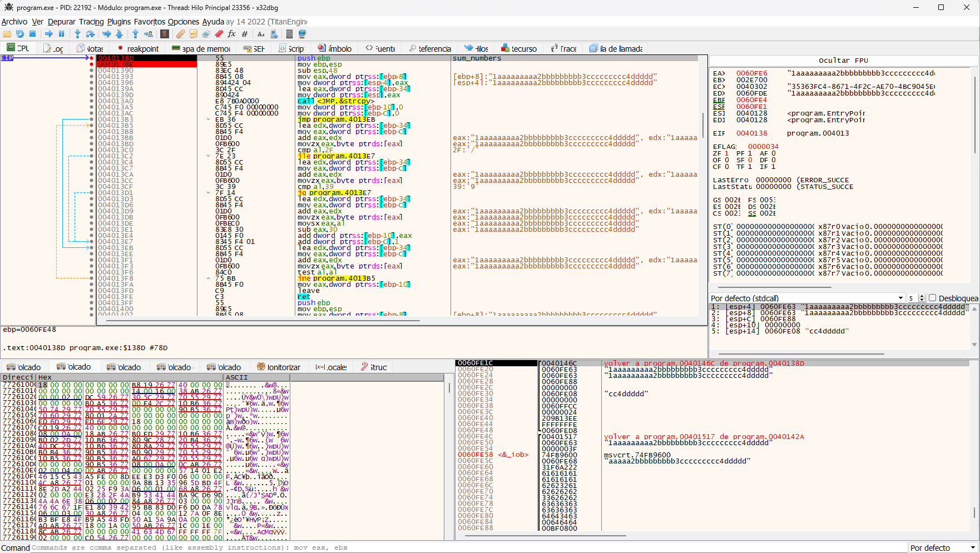The height and width of the screenshot is (553, 980).
Task: Click the step into icon
Action: pyautogui.click(x=77, y=34)
